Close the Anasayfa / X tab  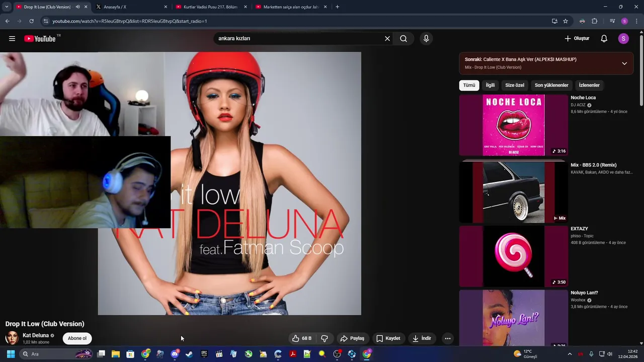click(x=166, y=7)
